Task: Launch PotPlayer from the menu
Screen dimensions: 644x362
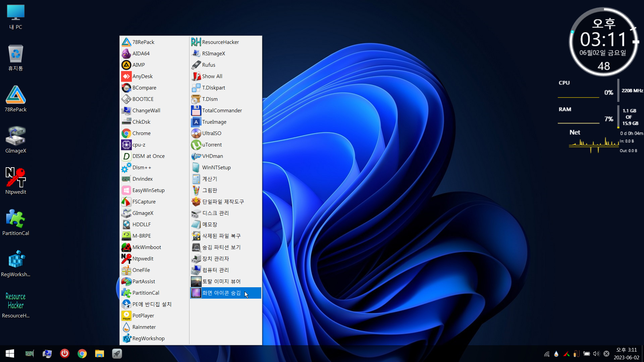Action: [154, 316]
